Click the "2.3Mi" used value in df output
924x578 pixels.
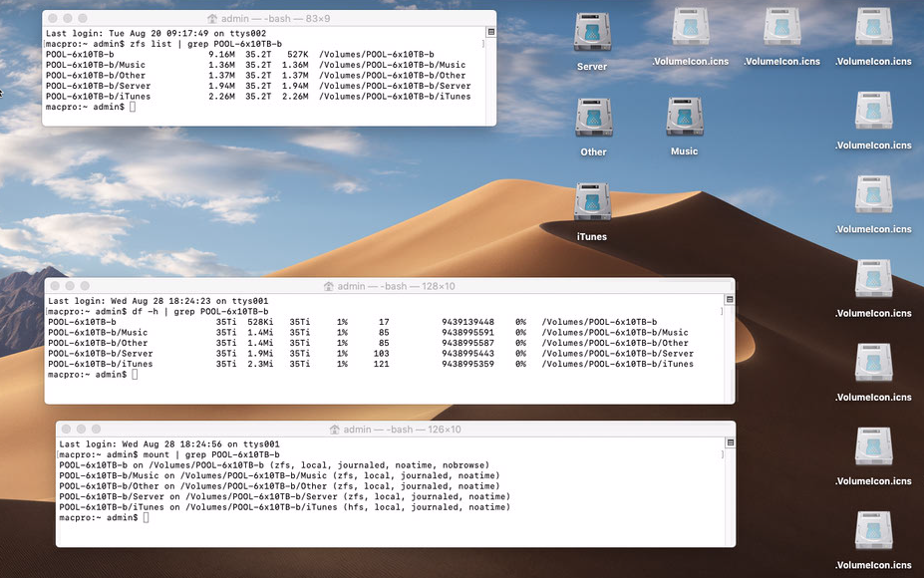pos(260,365)
